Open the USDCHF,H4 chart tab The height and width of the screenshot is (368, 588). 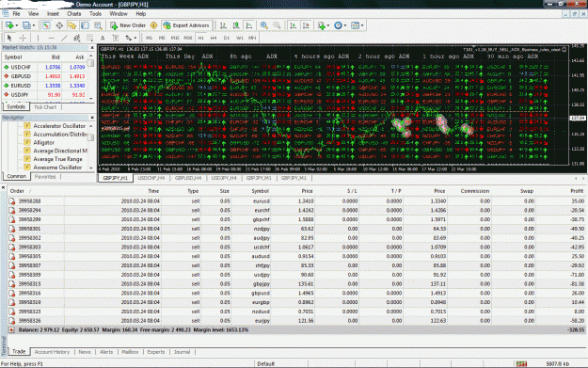pos(151,178)
